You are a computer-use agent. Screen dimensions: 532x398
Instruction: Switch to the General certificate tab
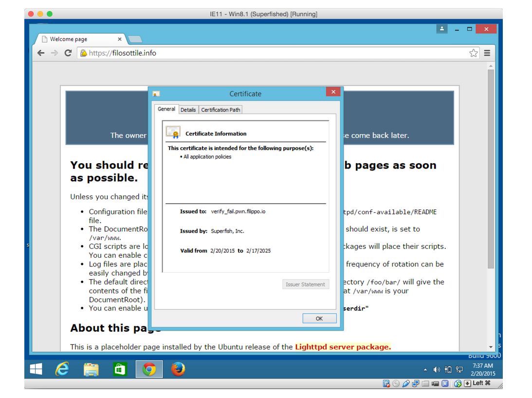(166, 109)
